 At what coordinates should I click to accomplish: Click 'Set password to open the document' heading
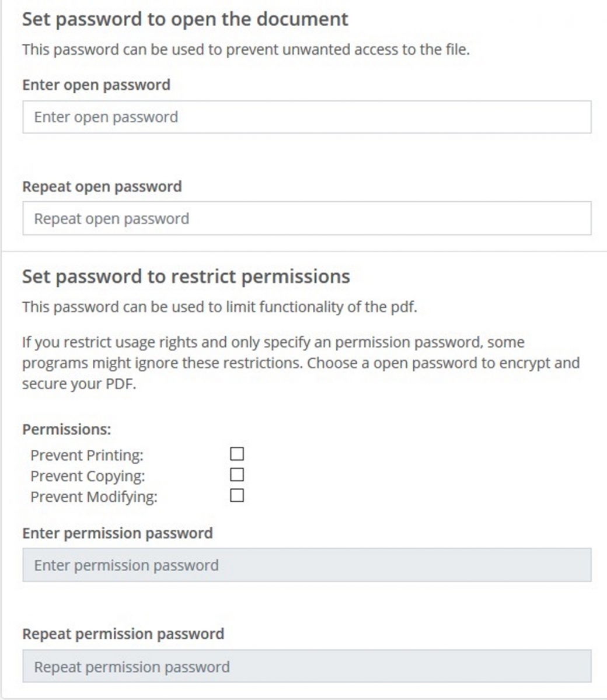click(185, 19)
